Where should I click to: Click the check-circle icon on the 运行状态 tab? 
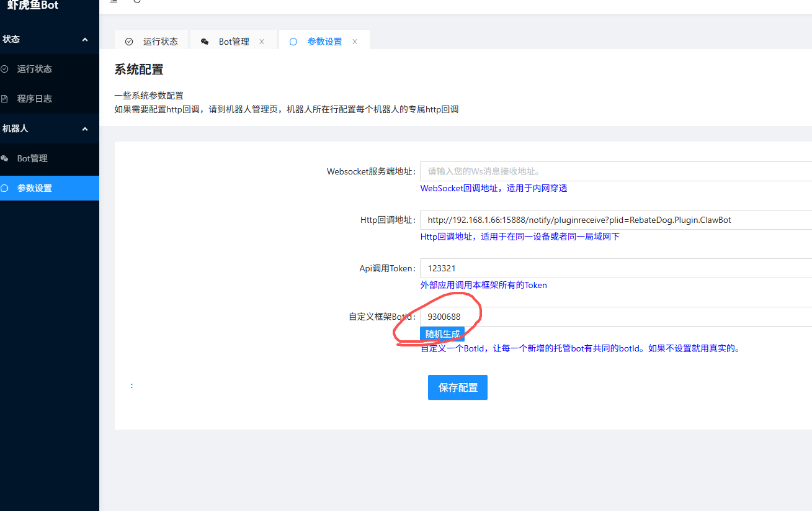129,42
